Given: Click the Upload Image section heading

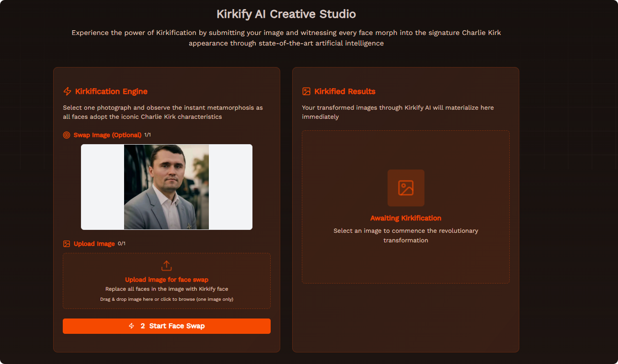Looking at the screenshot, I should coord(93,244).
